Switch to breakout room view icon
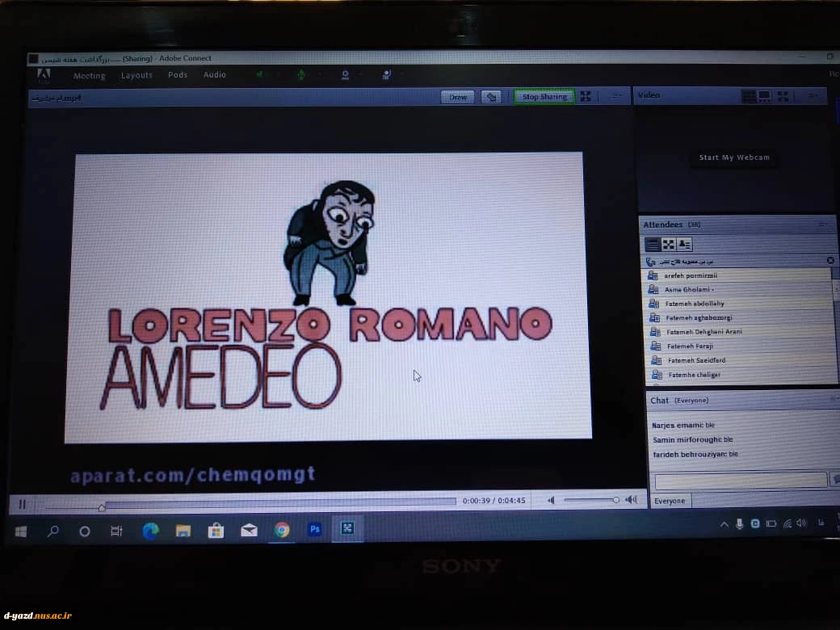The height and width of the screenshot is (630, 840). coord(668,245)
